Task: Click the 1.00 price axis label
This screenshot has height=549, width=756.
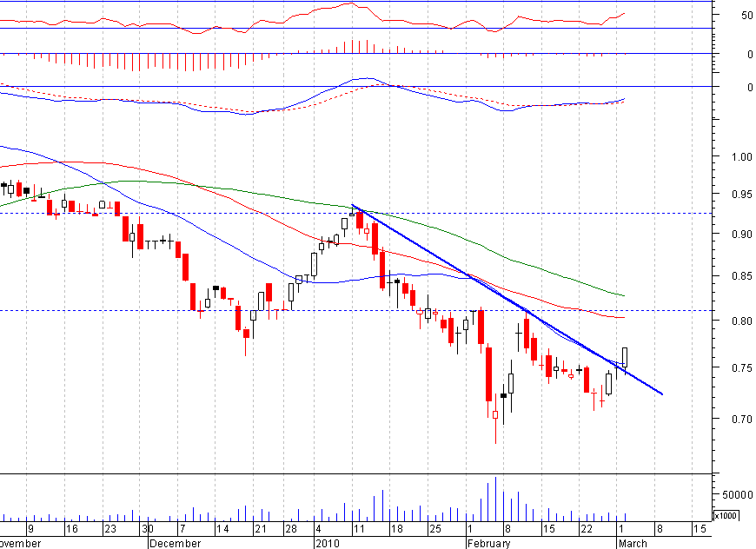Action: coord(741,156)
